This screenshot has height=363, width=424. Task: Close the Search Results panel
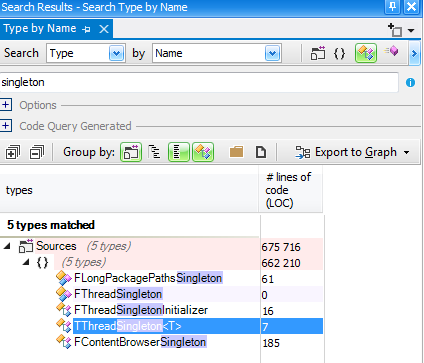click(x=411, y=7)
